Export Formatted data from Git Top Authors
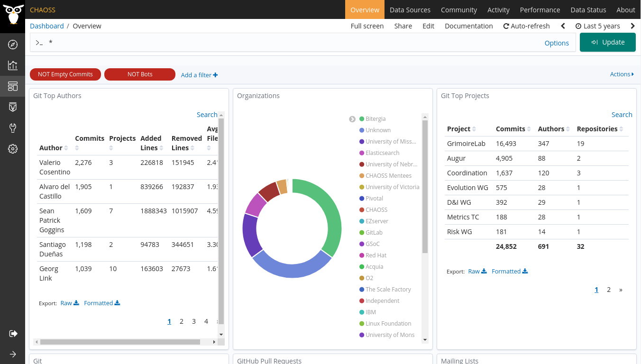This screenshot has height=364, width=641. 102,303
